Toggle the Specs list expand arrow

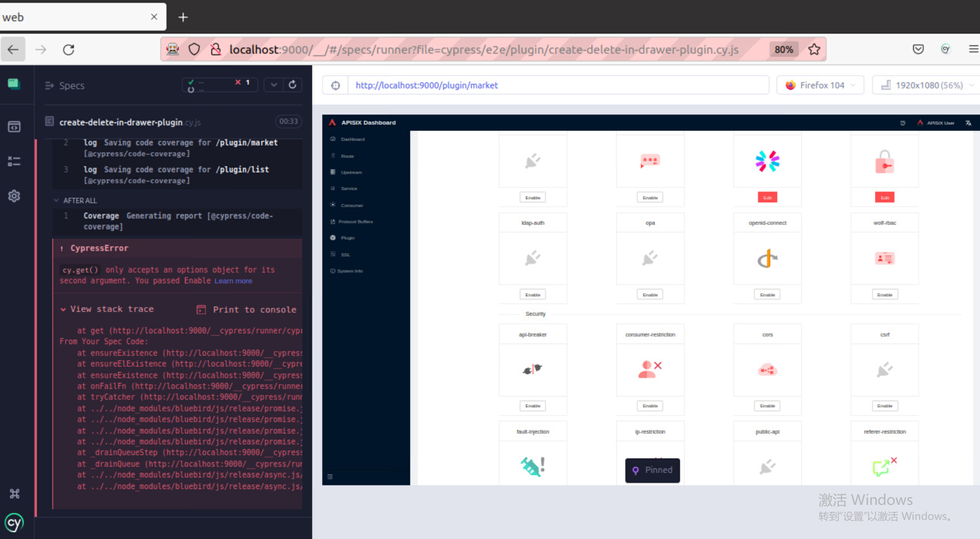point(49,86)
